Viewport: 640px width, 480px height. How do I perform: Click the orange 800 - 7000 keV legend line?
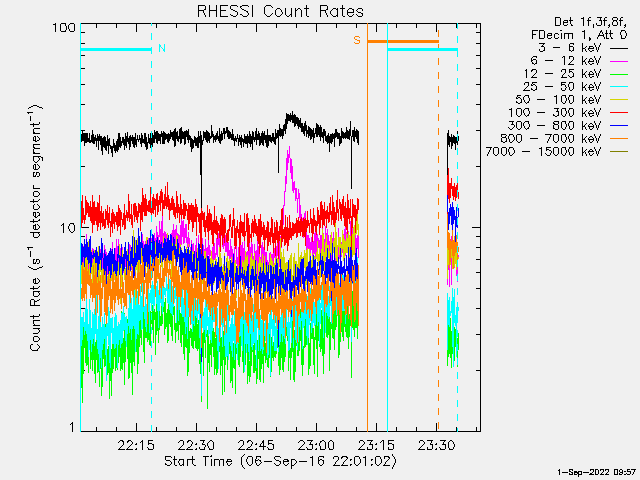(619, 139)
